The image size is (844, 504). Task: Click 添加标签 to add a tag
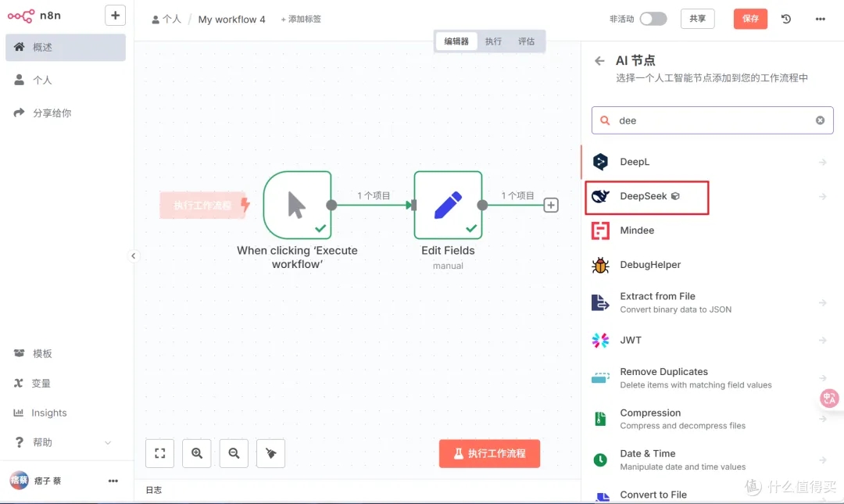301,20
